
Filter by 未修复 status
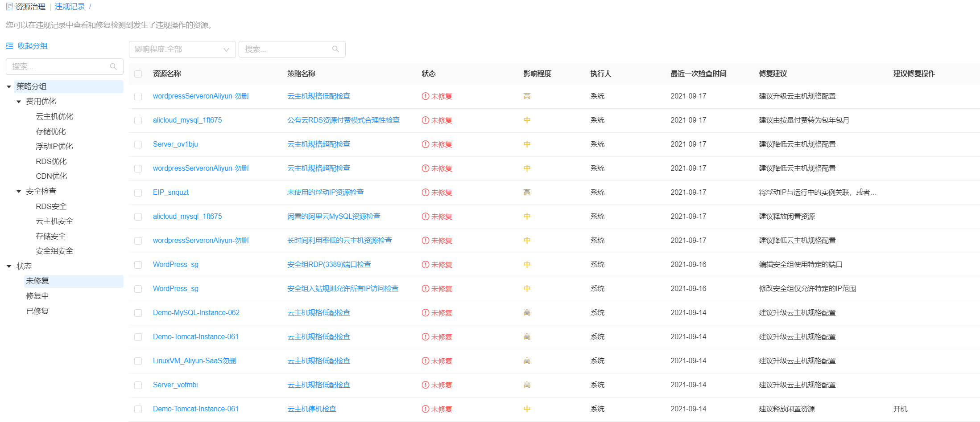point(74,281)
